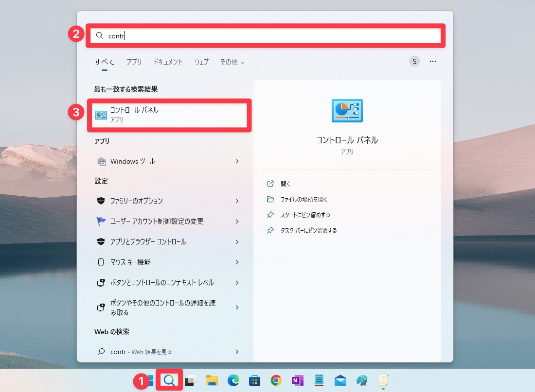Click ファイルの場所を開く action
The width and height of the screenshot is (535, 392).
[x=303, y=200]
